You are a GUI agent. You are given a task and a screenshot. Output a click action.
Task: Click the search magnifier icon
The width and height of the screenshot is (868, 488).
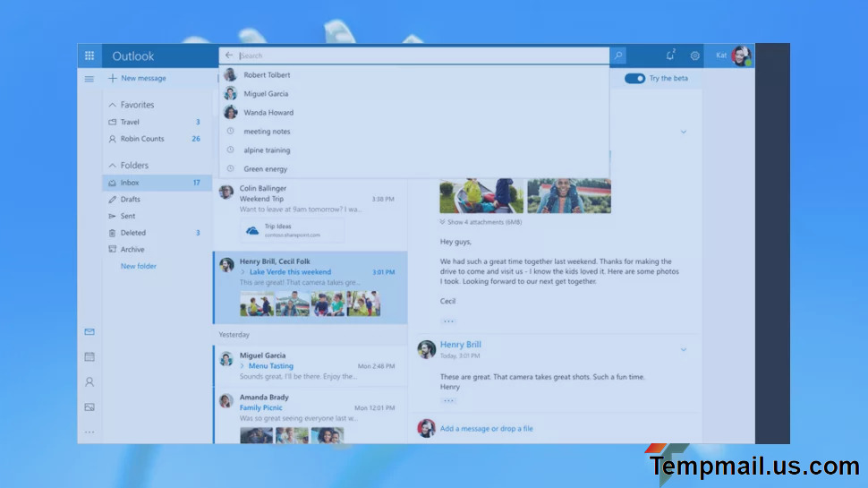(x=618, y=56)
